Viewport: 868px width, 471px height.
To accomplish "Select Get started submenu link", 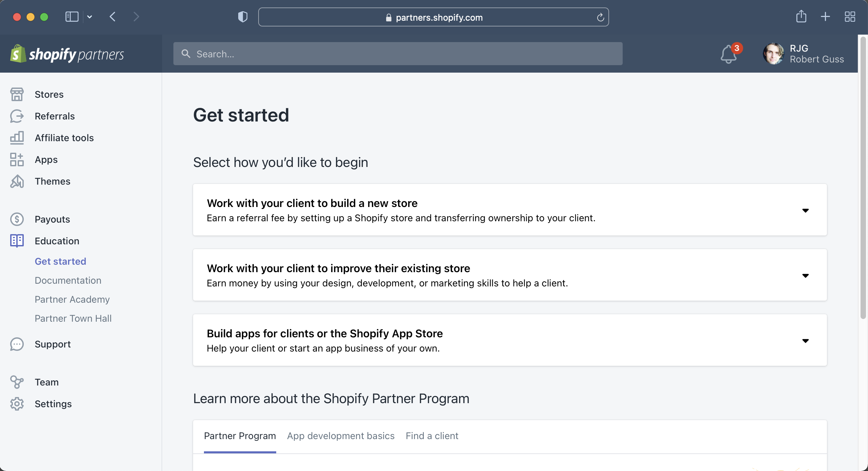I will pos(60,261).
